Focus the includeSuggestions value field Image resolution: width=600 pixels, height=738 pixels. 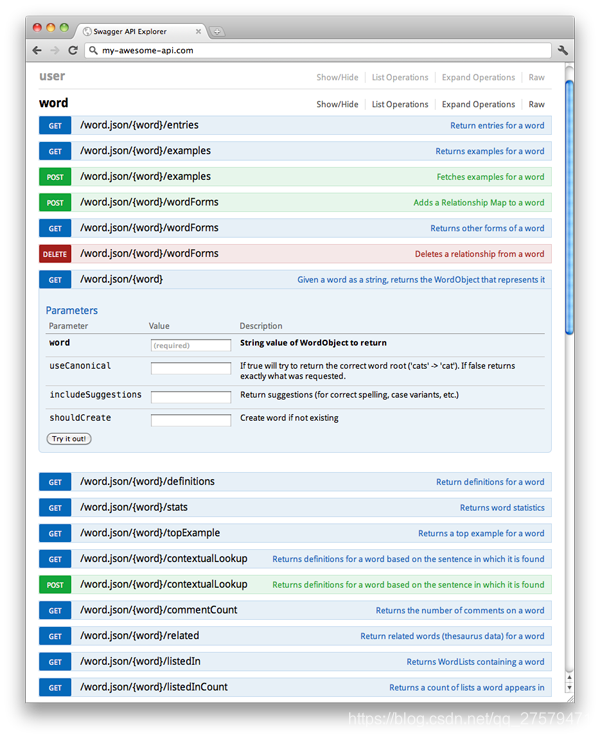tap(191, 397)
